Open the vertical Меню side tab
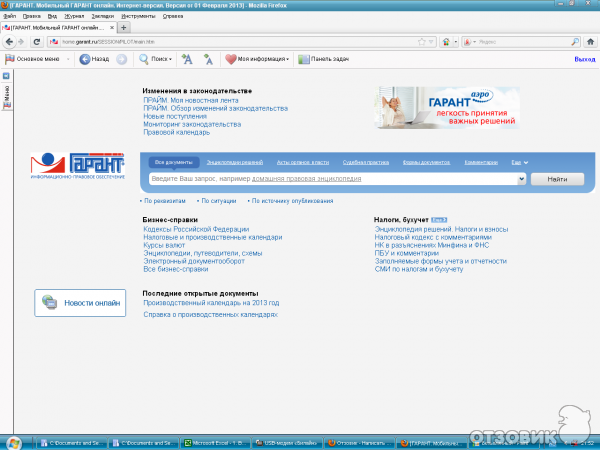 (7, 97)
